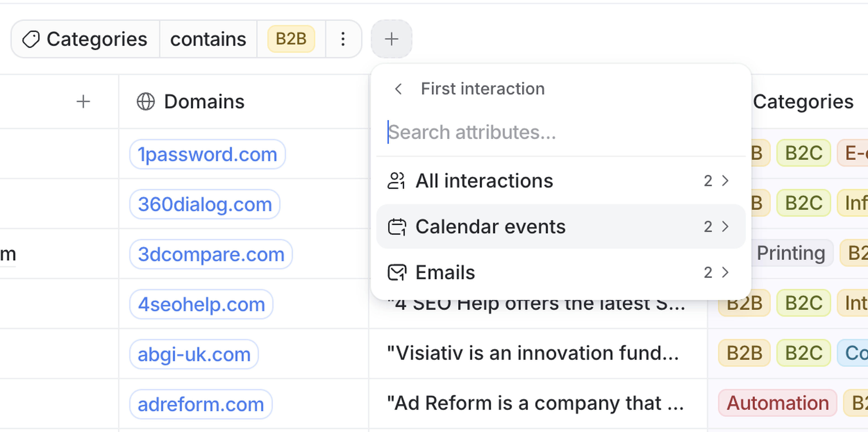Open the 360dialog.com domain link
The image size is (868, 432).
click(205, 204)
